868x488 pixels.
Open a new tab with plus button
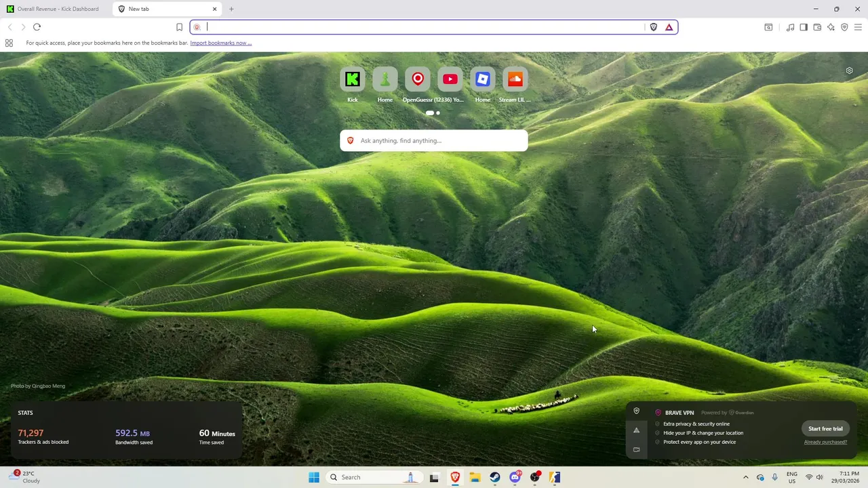[231, 9]
